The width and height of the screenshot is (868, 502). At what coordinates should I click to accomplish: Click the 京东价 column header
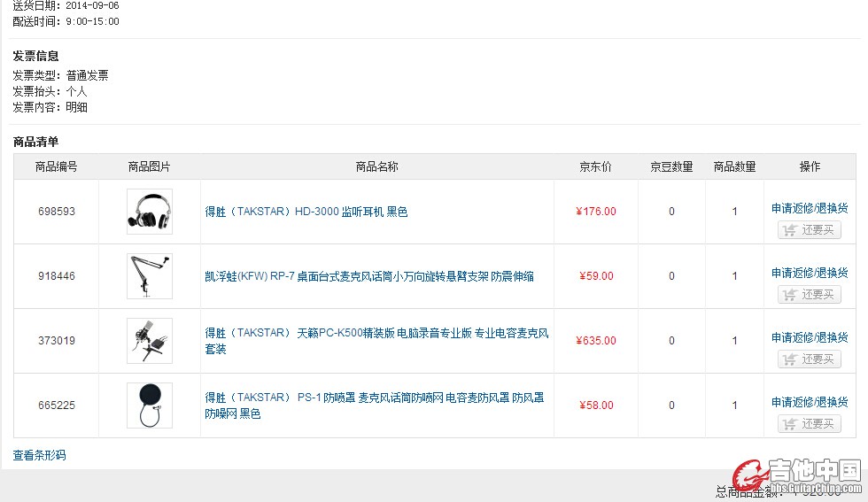click(x=595, y=166)
